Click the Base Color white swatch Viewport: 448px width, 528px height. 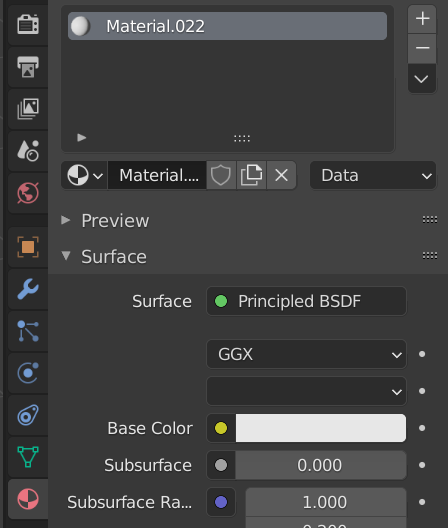pos(321,428)
